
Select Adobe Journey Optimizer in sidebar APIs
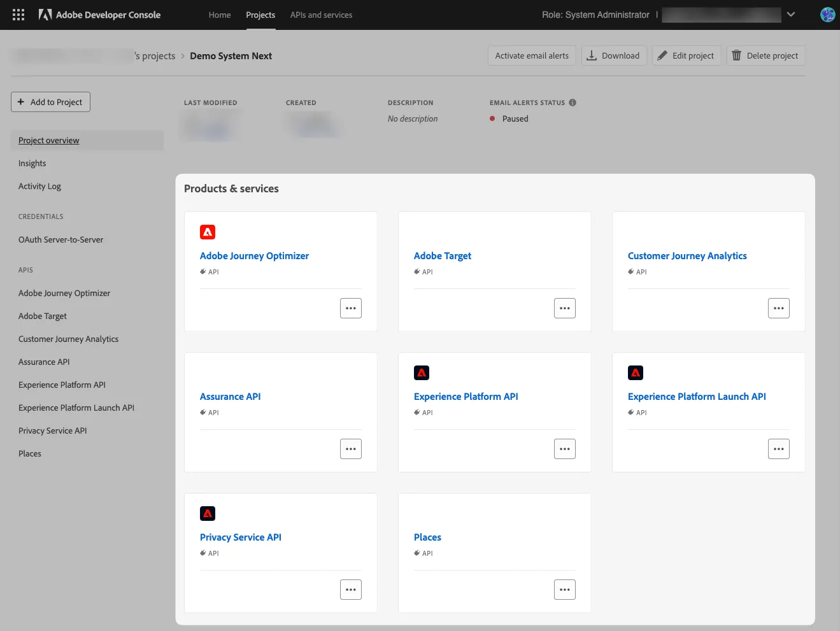pyautogui.click(x=64, y=294)
